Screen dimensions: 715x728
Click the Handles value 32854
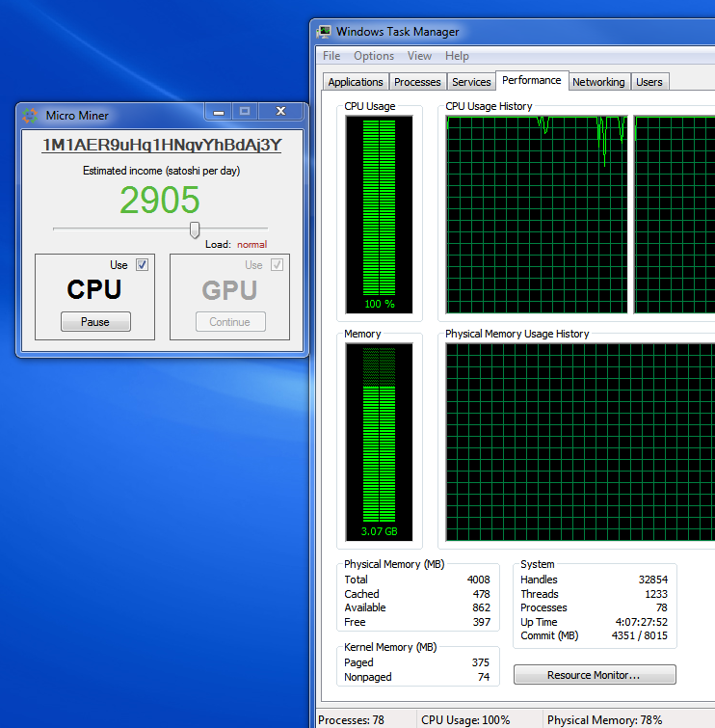[652, 580]
